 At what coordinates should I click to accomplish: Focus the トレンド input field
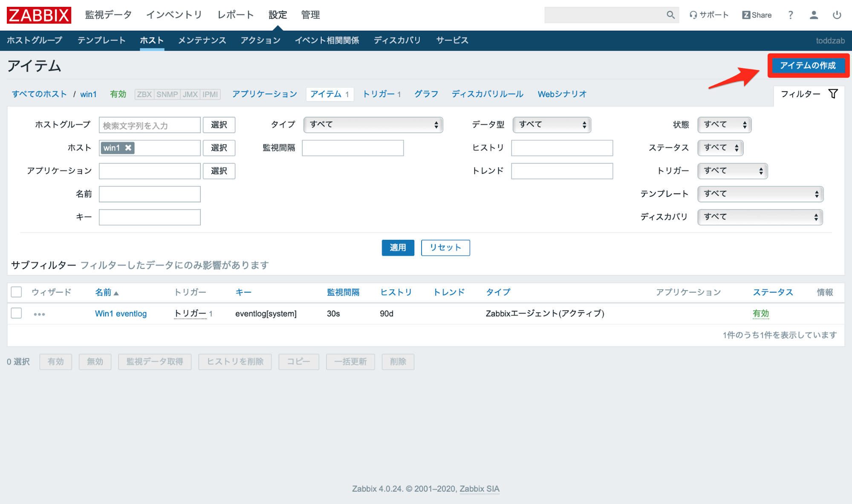pos(562,171)
